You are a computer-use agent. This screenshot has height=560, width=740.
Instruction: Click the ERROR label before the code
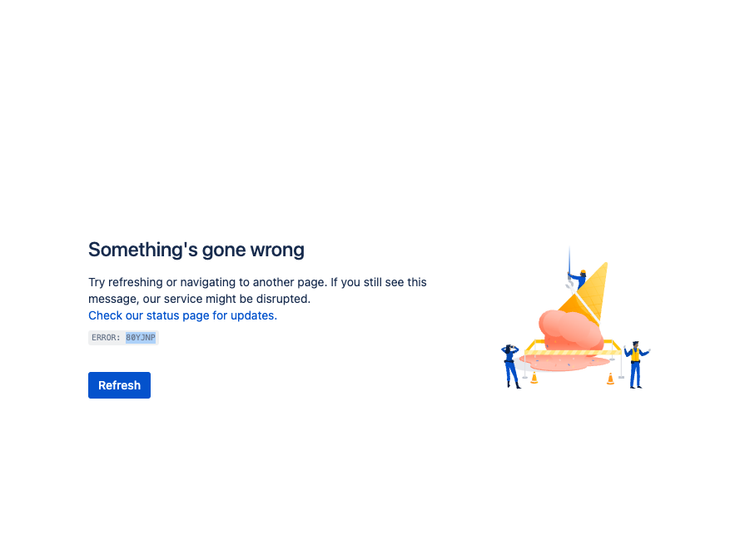tap(106, 337)
